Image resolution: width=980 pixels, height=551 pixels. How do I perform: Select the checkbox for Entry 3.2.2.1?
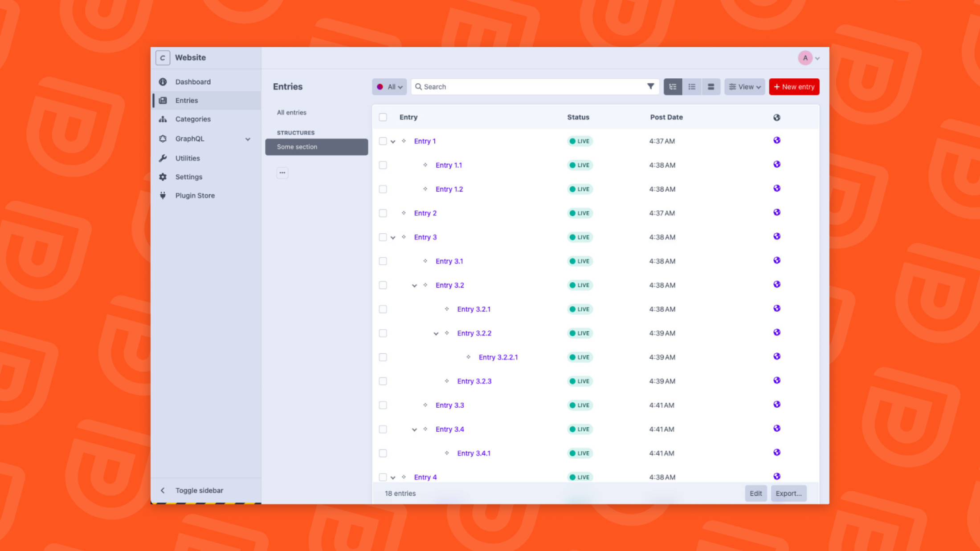coord(383,357)
